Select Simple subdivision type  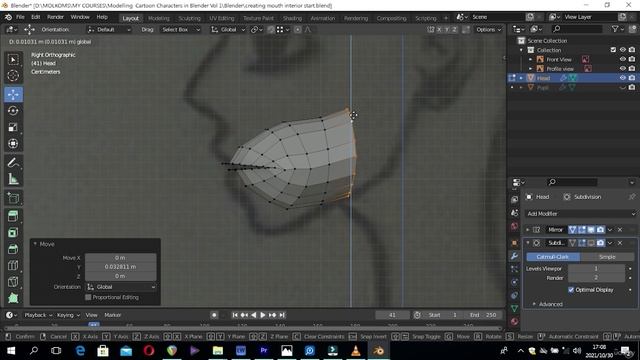(x=607, y=257)
